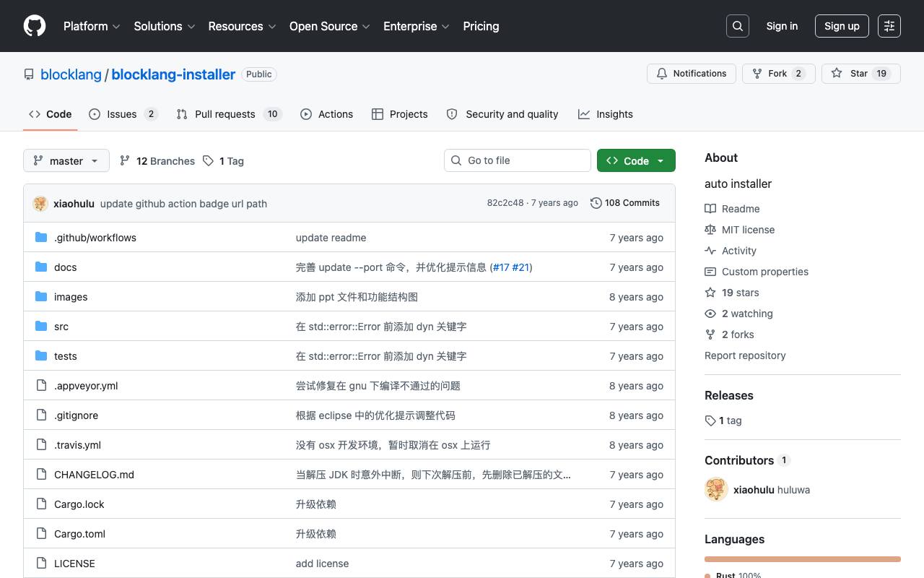Viewport: 924px width, 578px height.
Task: Click the folder icon for images
Action: point(41,296)
